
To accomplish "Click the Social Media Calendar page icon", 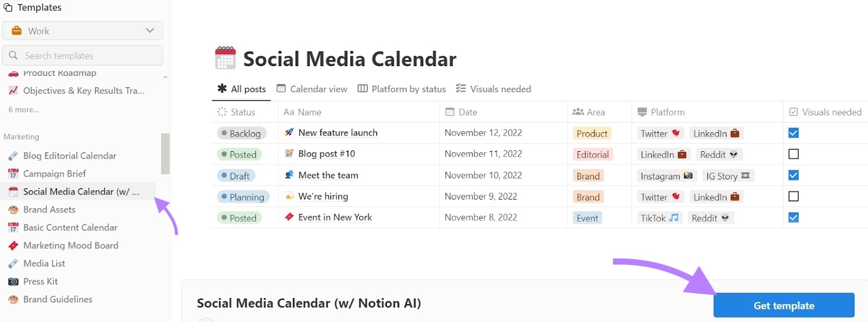I will point(225,58).
